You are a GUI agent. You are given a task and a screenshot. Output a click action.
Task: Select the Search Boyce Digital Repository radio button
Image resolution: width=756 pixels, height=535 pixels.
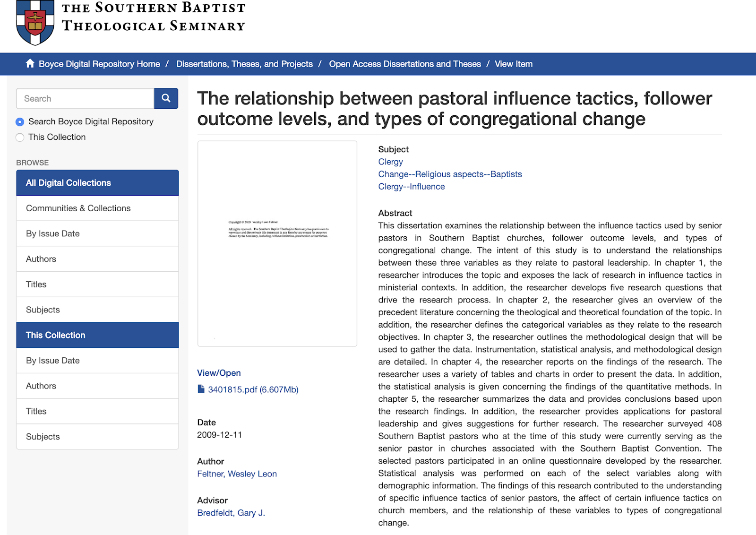click(20, 122)
